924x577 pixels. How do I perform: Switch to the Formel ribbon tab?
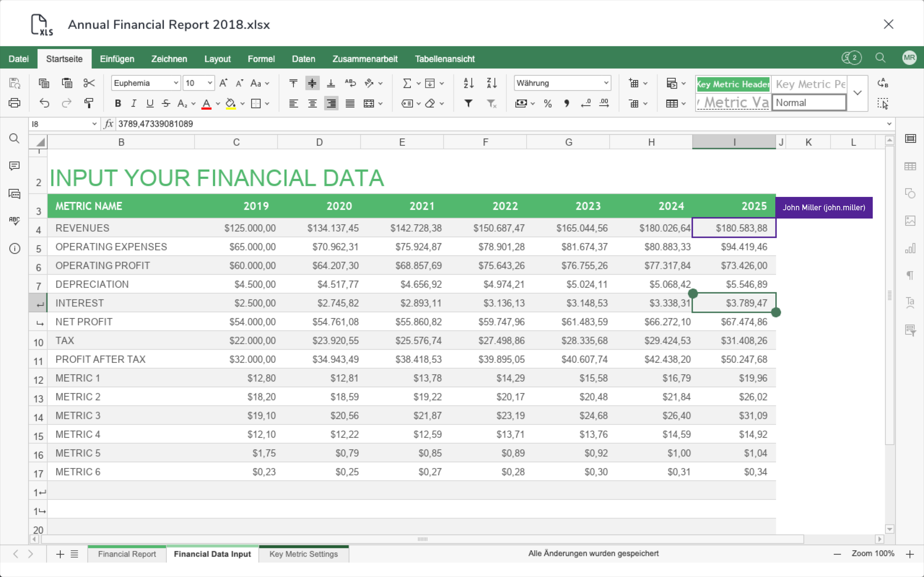[x=261, y=58]
